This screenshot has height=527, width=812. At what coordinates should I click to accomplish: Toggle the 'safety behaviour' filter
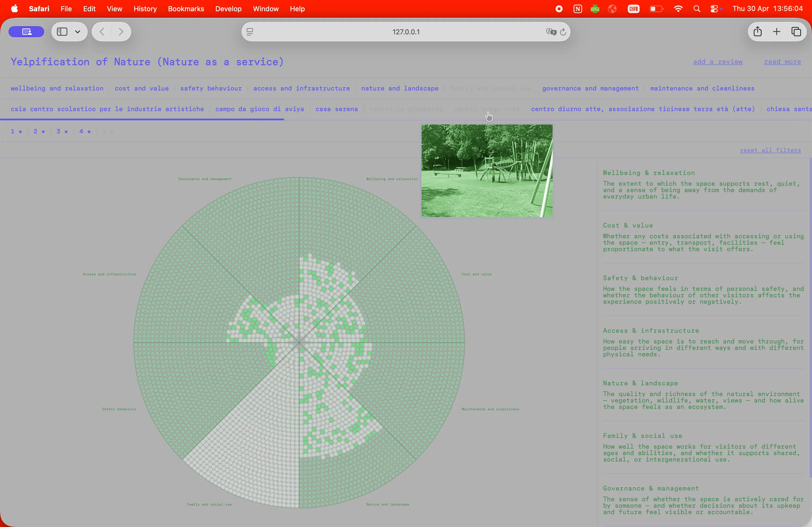pos(211,88)
